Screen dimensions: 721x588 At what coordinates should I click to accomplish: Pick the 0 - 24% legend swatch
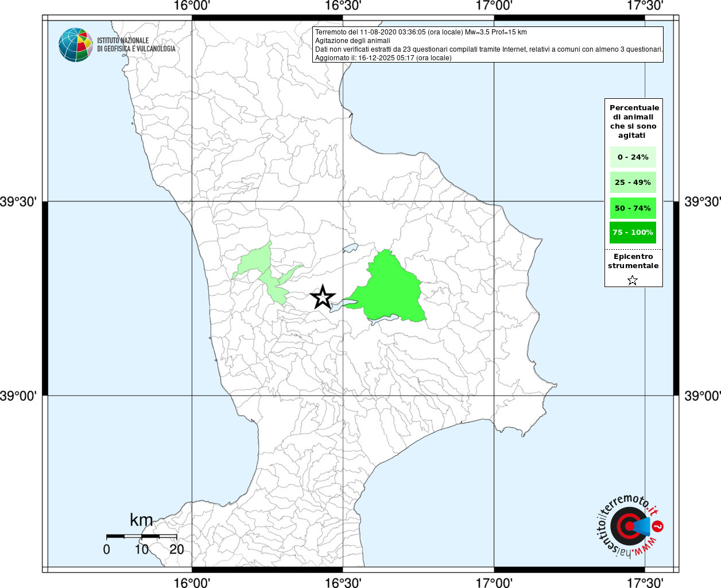coord(633,157)
